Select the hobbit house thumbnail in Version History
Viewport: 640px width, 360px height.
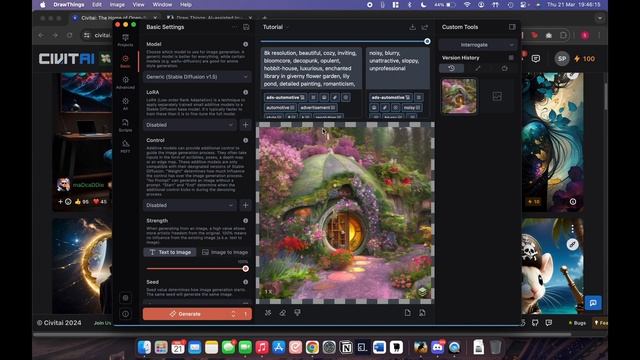[x=459, y=96]
